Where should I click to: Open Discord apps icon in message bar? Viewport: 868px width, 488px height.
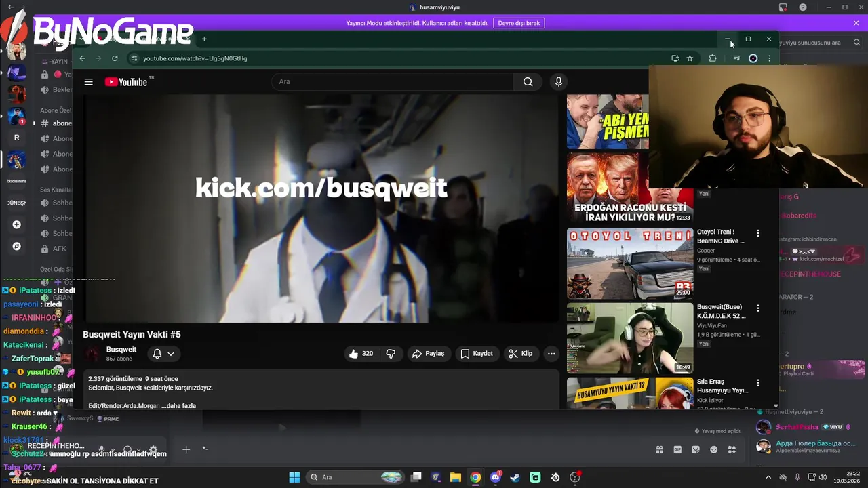[x=732, y=449]
